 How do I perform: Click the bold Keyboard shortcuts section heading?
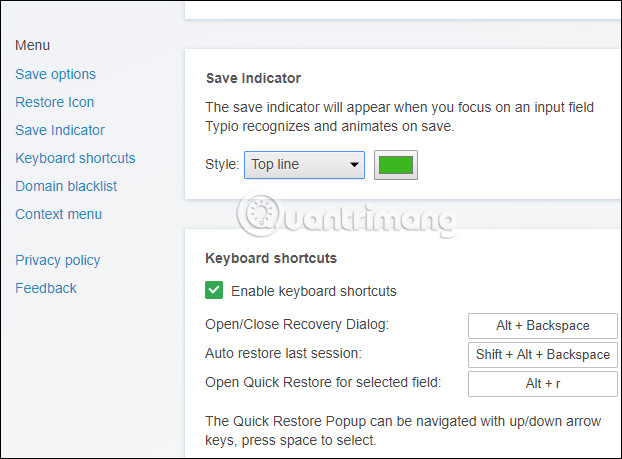271,258
